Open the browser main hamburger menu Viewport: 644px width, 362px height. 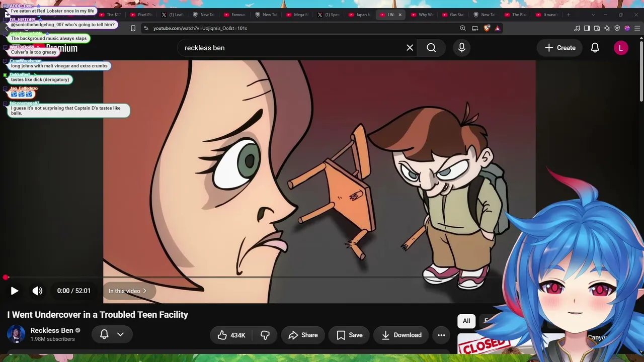(x=637, y=28)
